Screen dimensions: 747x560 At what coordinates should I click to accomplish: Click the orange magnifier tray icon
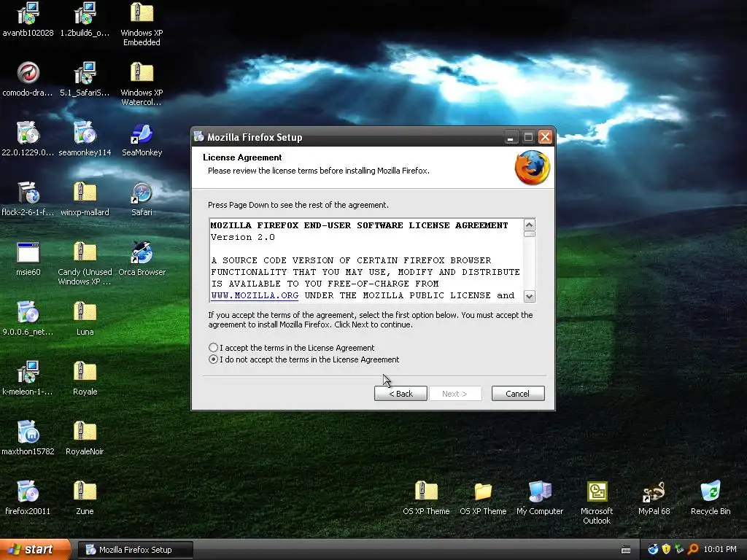[693, 549]
